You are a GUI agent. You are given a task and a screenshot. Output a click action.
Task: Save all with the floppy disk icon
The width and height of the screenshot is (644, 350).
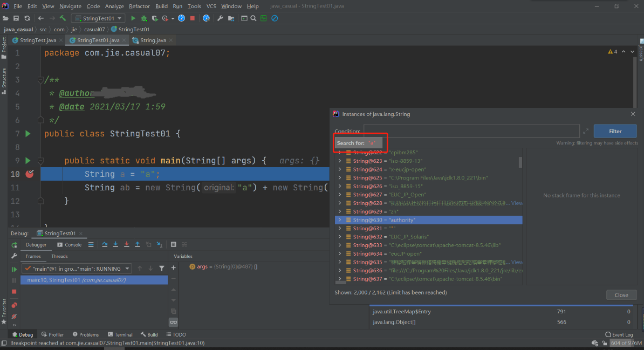16,18
